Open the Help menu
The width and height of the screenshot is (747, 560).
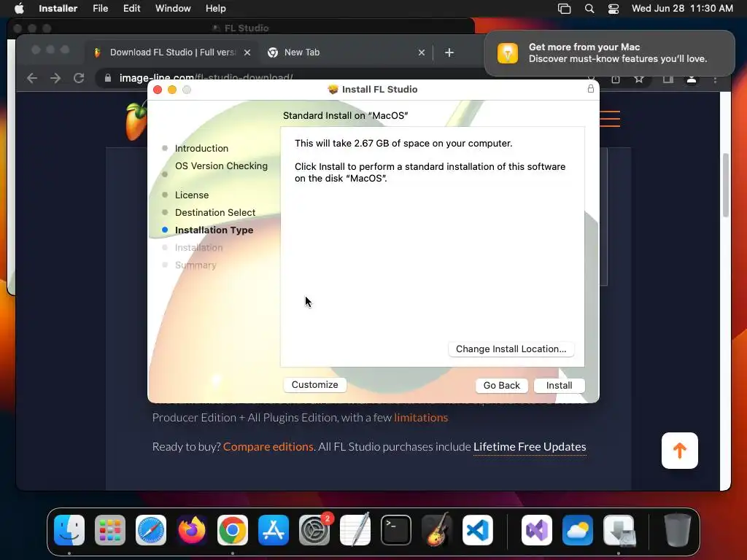point(215,8)
